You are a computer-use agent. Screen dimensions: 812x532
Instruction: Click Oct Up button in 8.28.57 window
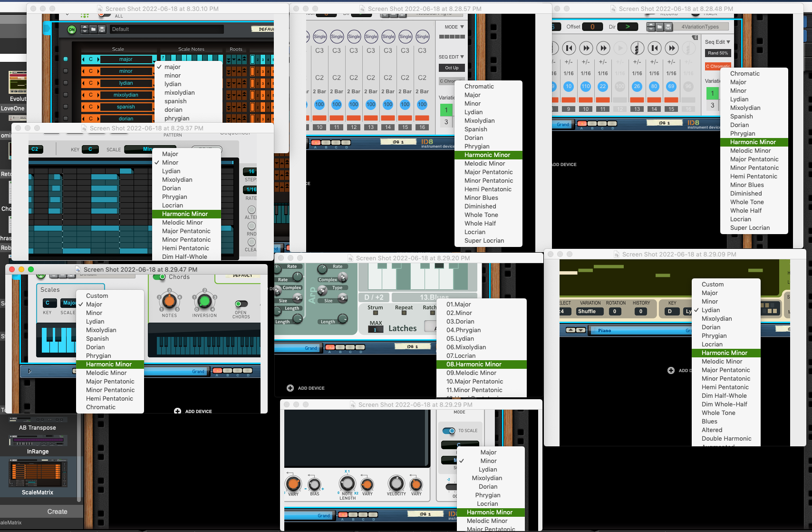[452, 68]
